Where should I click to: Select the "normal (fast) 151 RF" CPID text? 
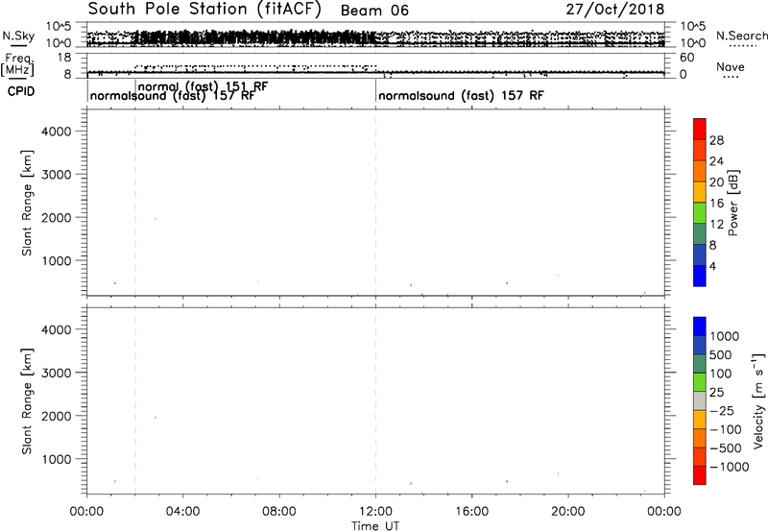(203, 86)
